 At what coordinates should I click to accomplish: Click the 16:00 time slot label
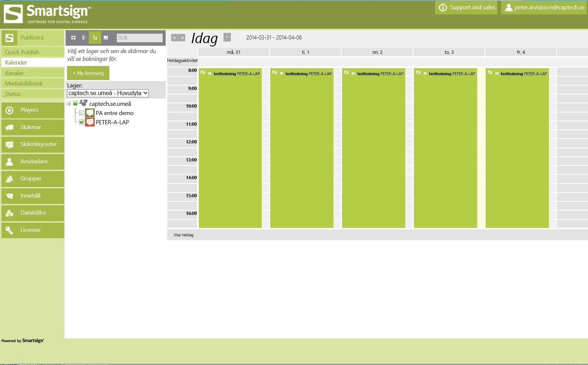click(191, 213)
